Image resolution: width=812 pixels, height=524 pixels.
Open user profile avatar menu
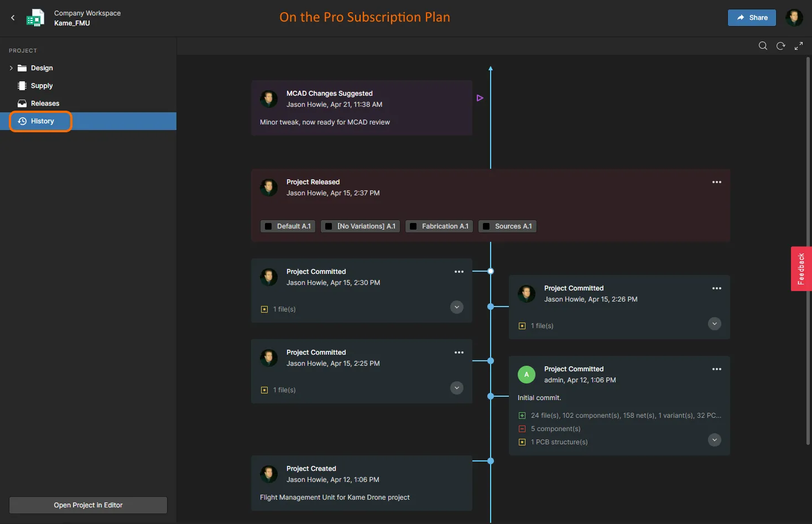[794, 18]
